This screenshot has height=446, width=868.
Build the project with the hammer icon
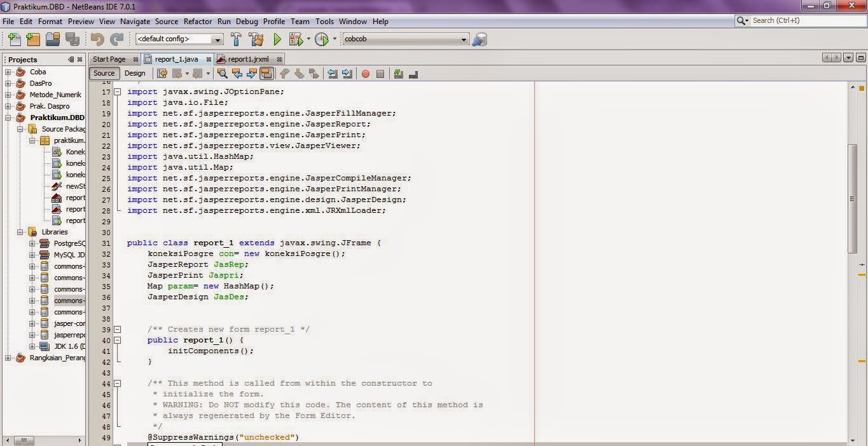point(235,39)
